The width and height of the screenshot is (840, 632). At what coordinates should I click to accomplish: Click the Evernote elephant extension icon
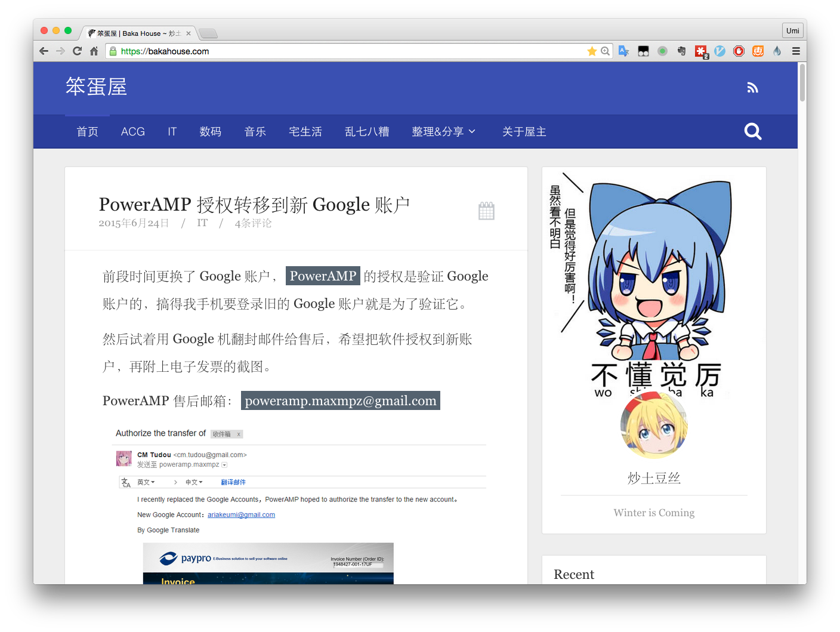coord(681,51)
